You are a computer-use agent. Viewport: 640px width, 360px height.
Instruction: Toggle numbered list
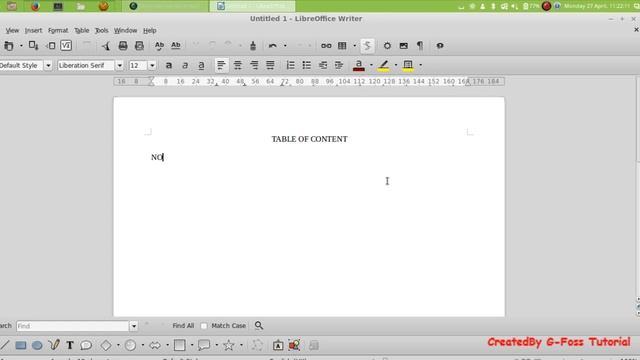(x=290, y=65)
